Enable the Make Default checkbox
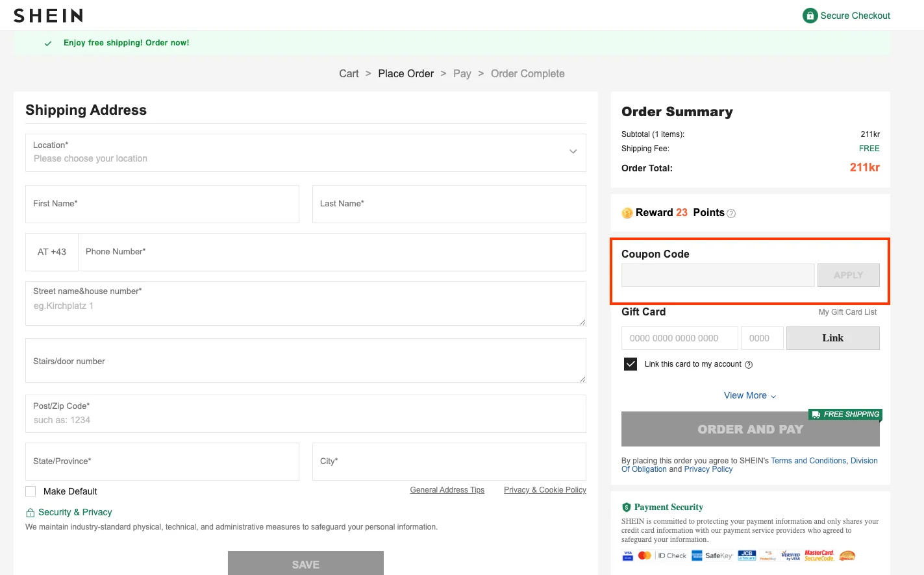The width and height of the screenshot is (924, 575). pyautogui.click(x=31, y=491)
